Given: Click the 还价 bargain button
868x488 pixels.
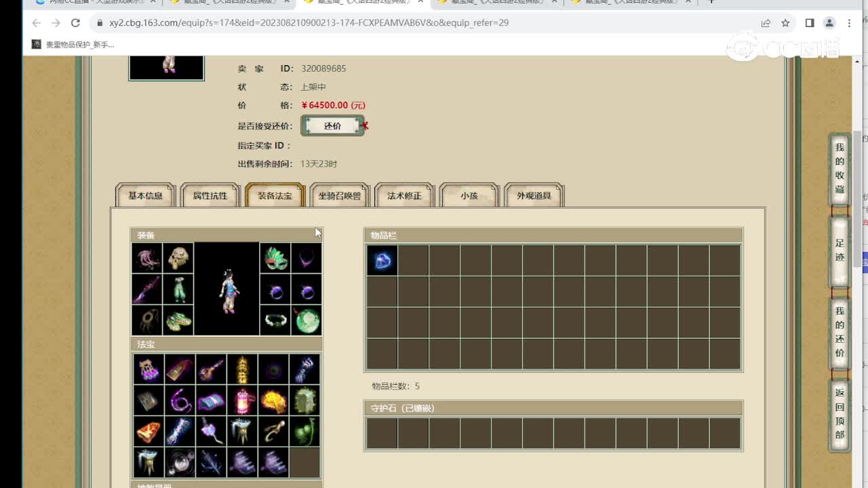Looking at the screenshot, I should (x=332, y=125).
